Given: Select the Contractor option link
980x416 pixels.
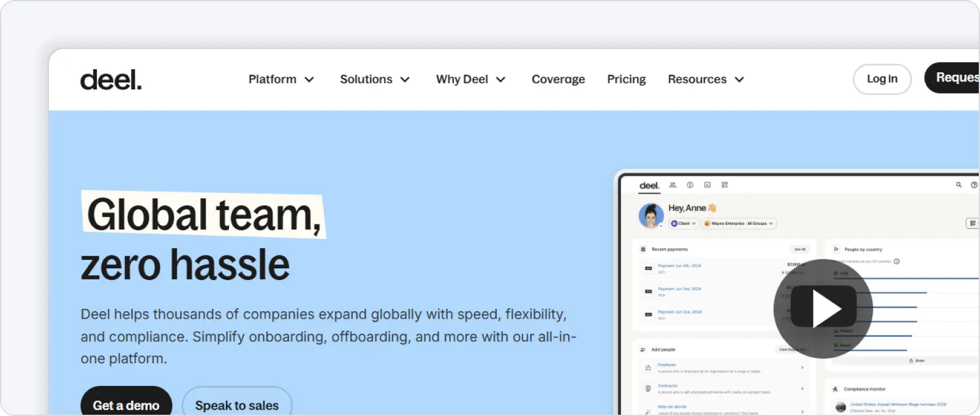Looking at the screenshot, I should [668, 386].
